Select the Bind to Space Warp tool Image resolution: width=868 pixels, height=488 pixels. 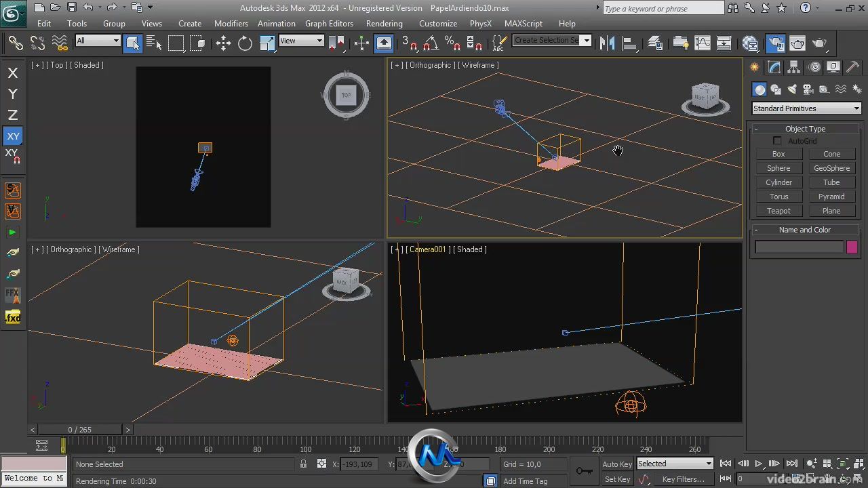click(60, 43)
